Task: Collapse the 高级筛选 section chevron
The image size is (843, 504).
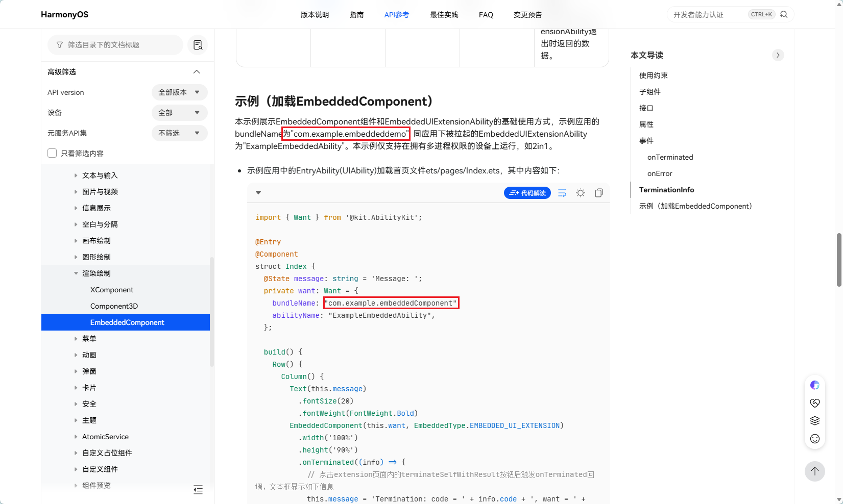Action: 197,72
